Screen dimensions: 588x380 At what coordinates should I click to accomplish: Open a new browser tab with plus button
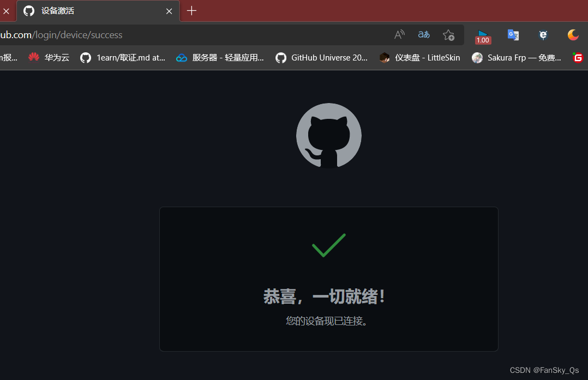click(191, 11)
